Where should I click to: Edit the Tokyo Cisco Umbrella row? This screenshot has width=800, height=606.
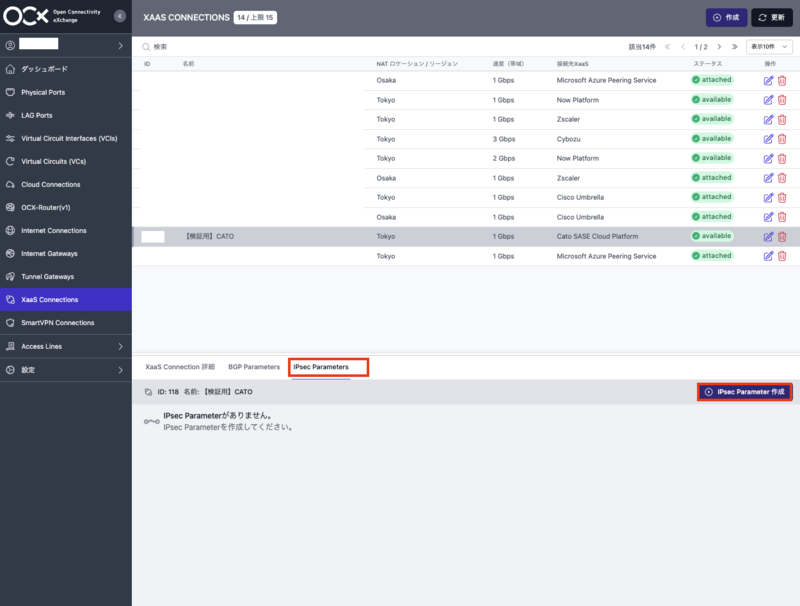click(768, 198)
